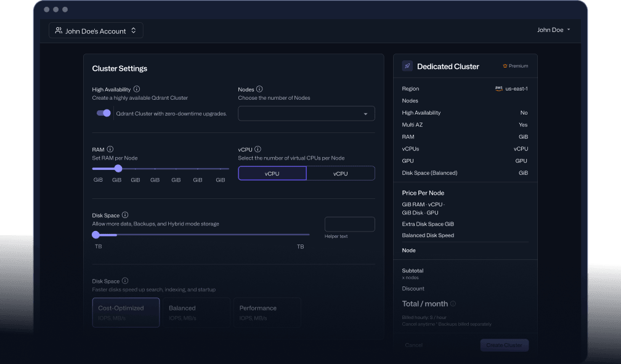Toggle the High Availability switch
The height and width of the screenshot is (364, 621).
click(103, 113)
